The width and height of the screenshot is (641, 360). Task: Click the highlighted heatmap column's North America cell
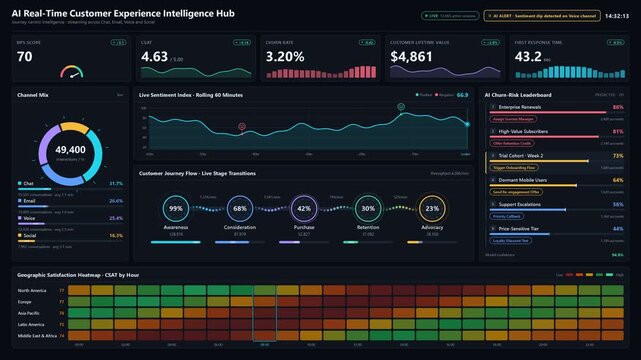264,291
